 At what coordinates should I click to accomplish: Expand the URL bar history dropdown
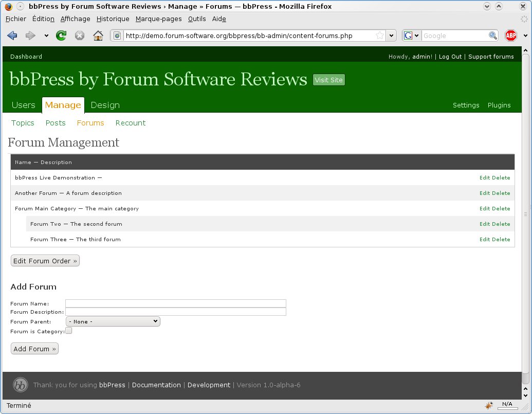[391, 35]
